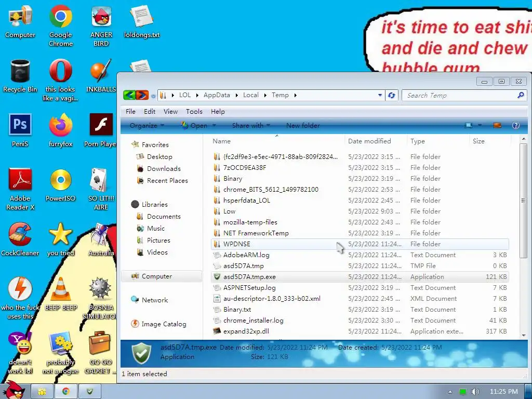Select the Computer desktop icon

pyautogui.click(x=20, y=21)
